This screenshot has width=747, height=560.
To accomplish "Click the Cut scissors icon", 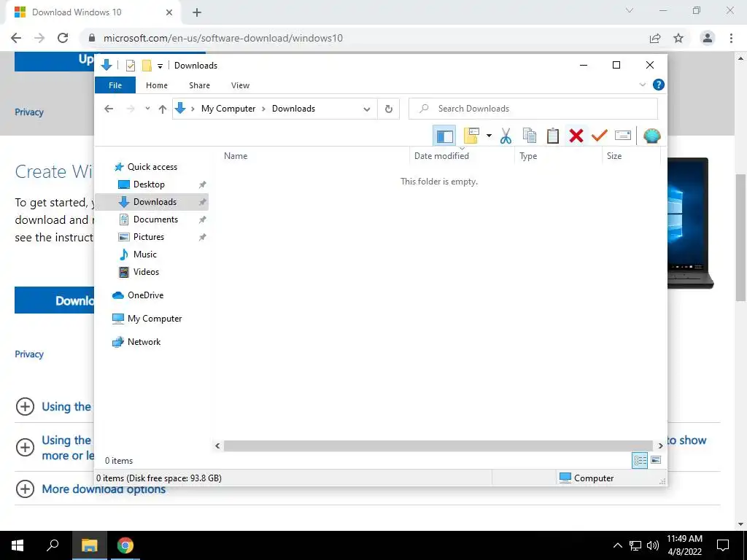I will pos(506,136).
